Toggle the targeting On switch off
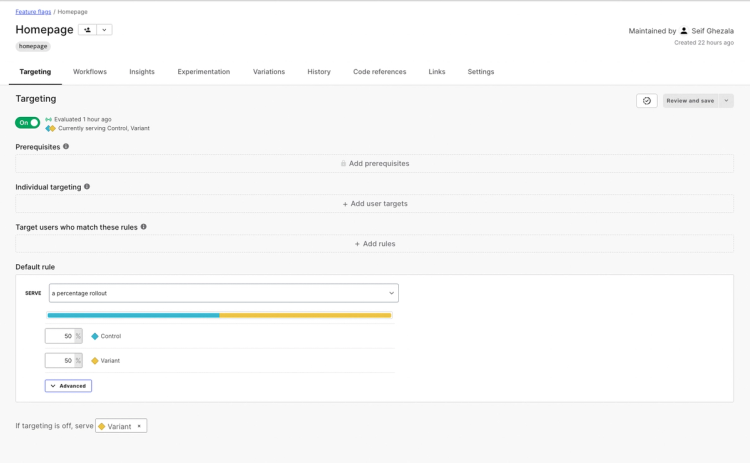 pyautogui.click(x=27, y=123)
